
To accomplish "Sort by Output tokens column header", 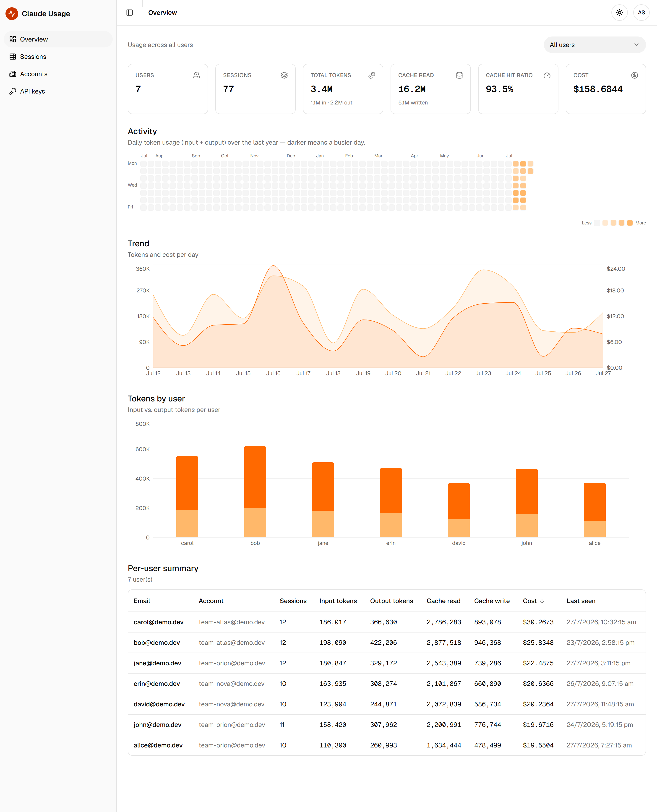I will click(391, 601).
